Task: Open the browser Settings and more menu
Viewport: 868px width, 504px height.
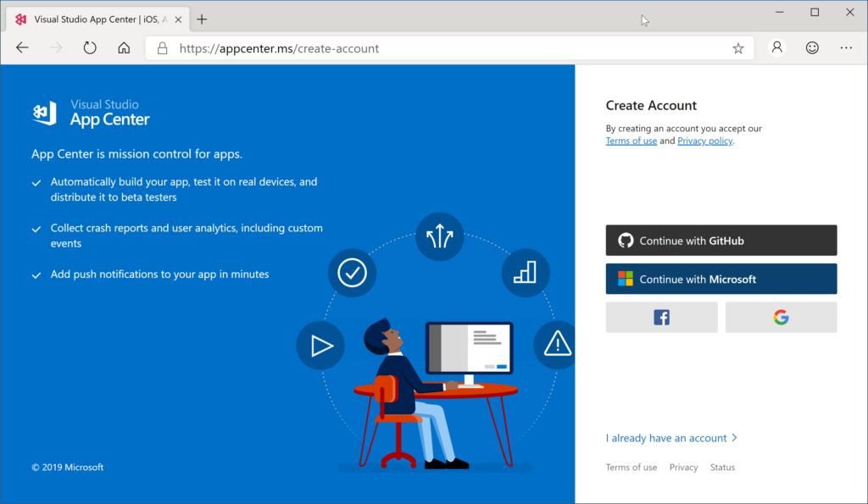Action: coord(846,48)
